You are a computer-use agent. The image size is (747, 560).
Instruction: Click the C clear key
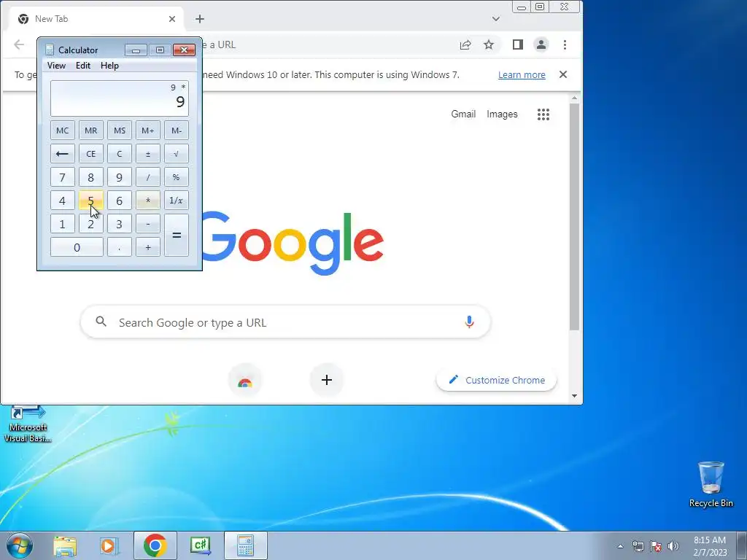(x=120, y=154)
